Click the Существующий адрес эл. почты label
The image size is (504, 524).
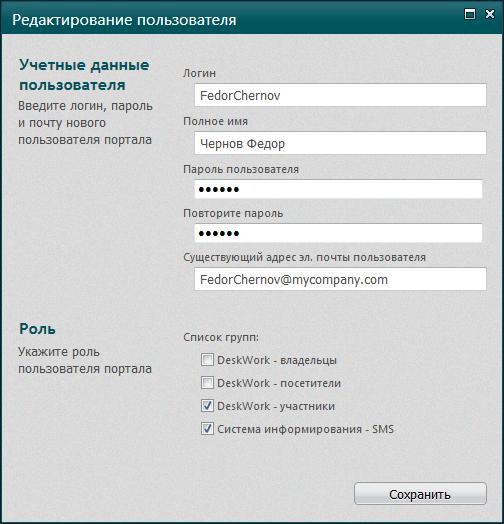(304, 257)
